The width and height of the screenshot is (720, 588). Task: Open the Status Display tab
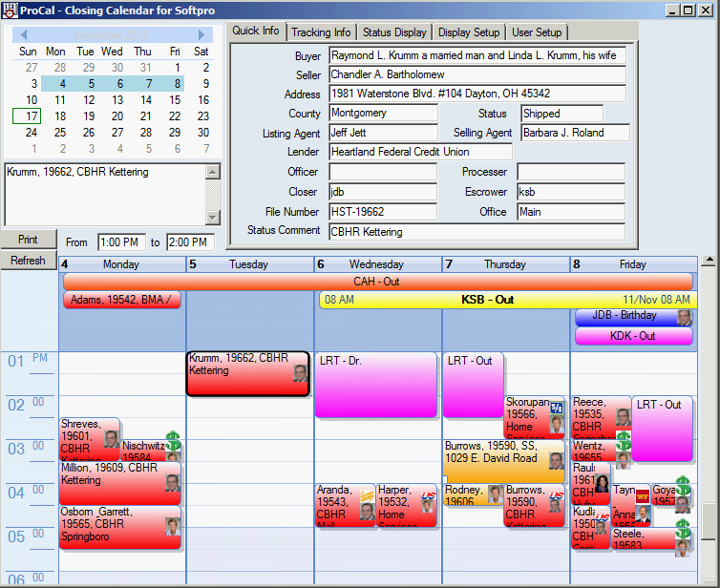click(394, 32)
